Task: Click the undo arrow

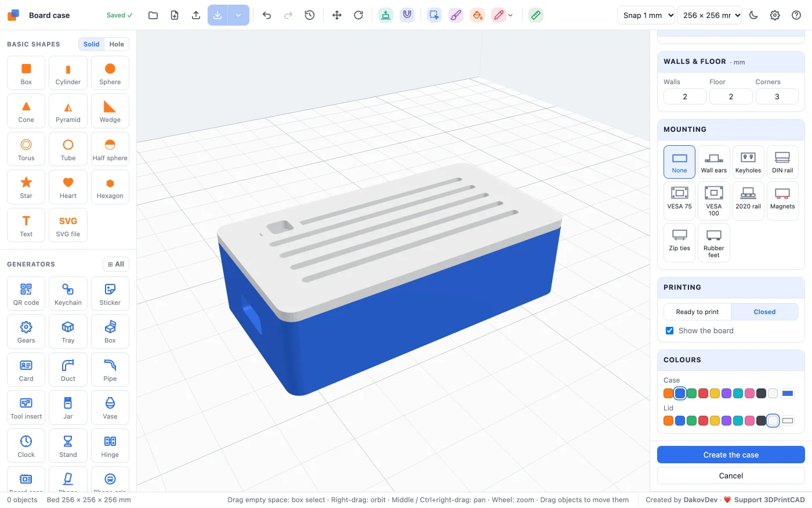Action: (267, 15)
